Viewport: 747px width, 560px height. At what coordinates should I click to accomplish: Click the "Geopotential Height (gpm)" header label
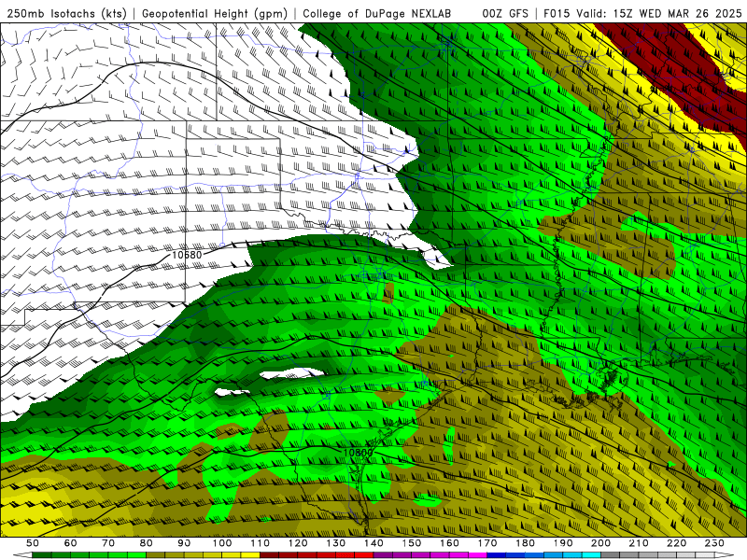pyautogui.click(x=215, y=13)
